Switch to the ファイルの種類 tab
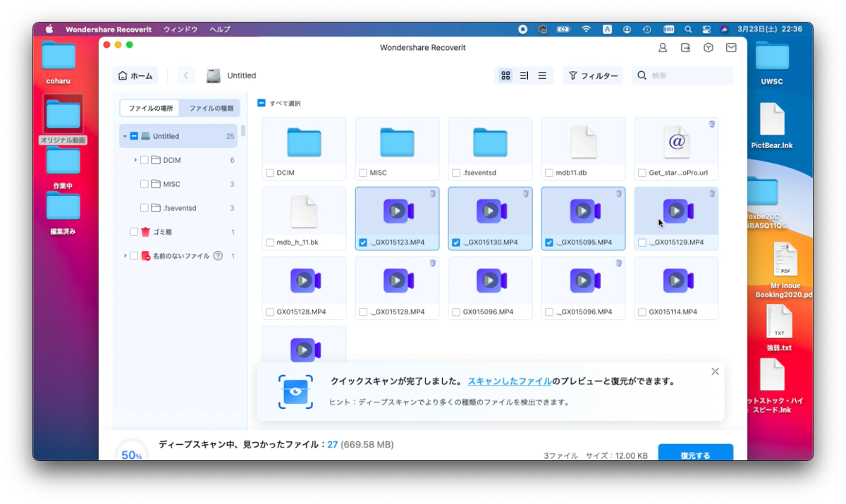The width and height of the screenshot is (846, 504). [x=211, y=108]
